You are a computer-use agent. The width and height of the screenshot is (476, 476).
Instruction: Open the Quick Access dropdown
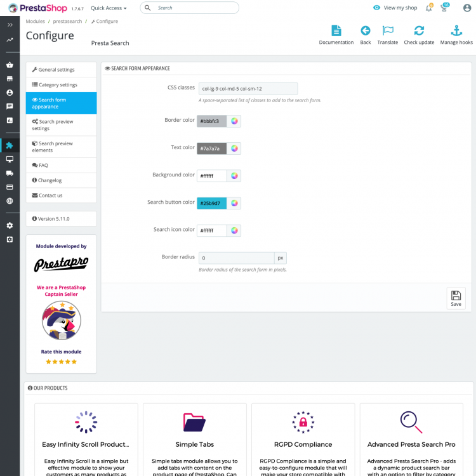tap(109, 8)
